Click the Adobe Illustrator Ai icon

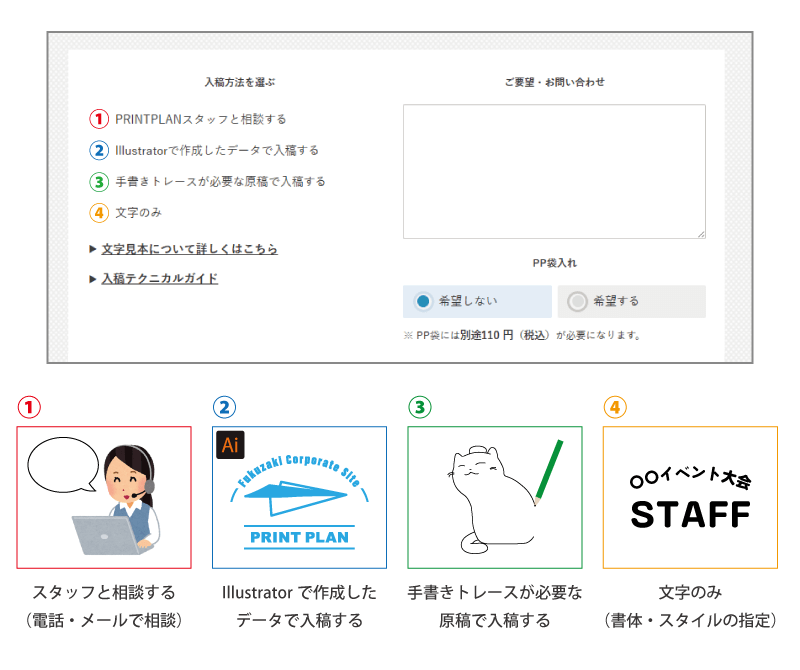[230, 445]
